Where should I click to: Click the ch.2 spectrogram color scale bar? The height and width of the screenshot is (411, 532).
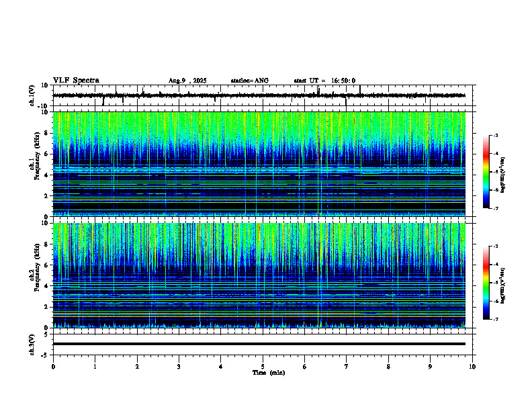pos(486,283)
